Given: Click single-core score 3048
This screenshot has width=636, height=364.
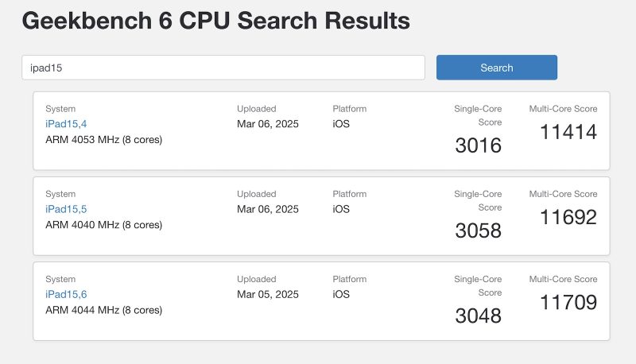Looking at the screenshot, I should [x=478, y=316].
